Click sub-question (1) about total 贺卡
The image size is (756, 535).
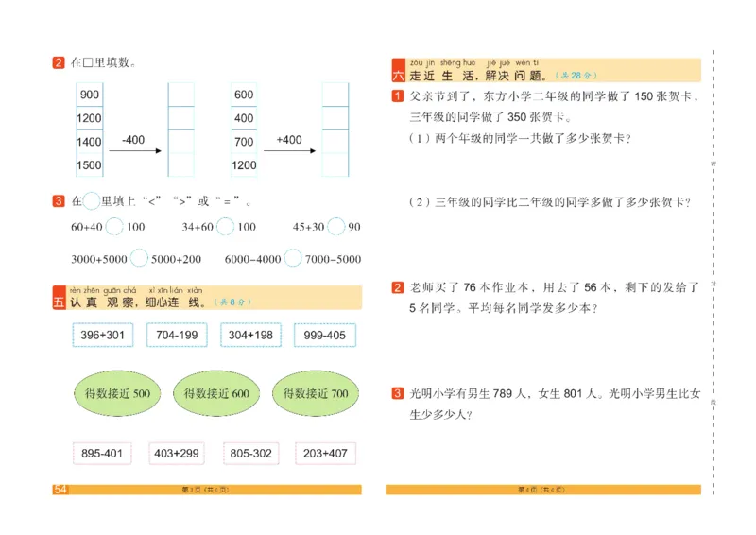(521, 138)
